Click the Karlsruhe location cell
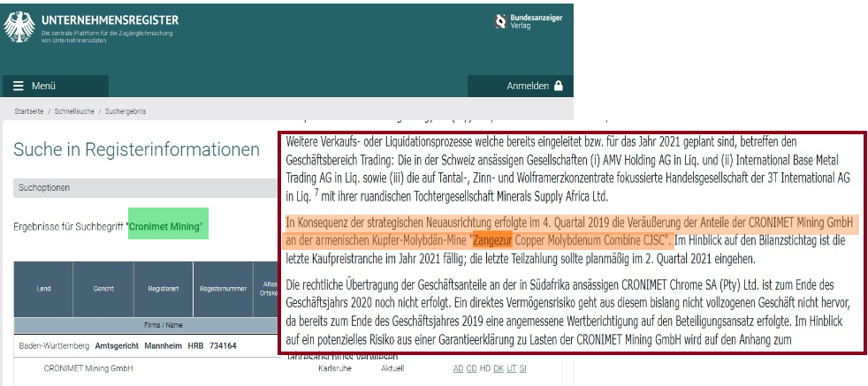 335,368
